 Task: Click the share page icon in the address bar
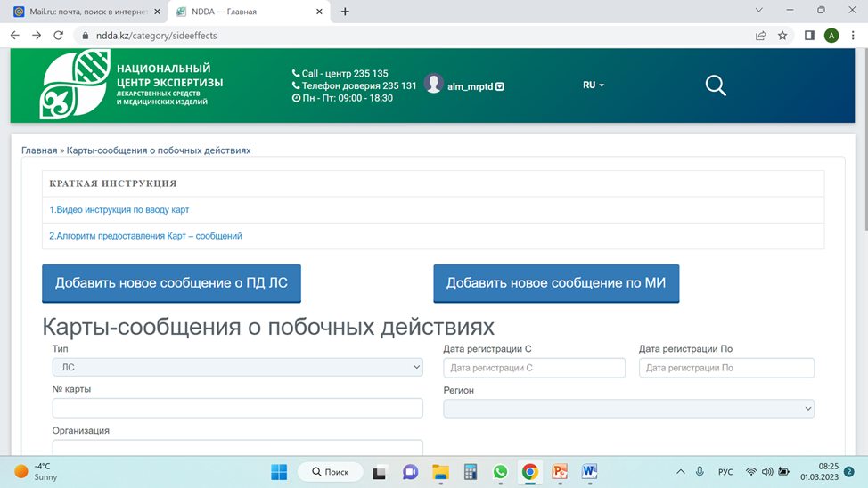pos(760,36)
